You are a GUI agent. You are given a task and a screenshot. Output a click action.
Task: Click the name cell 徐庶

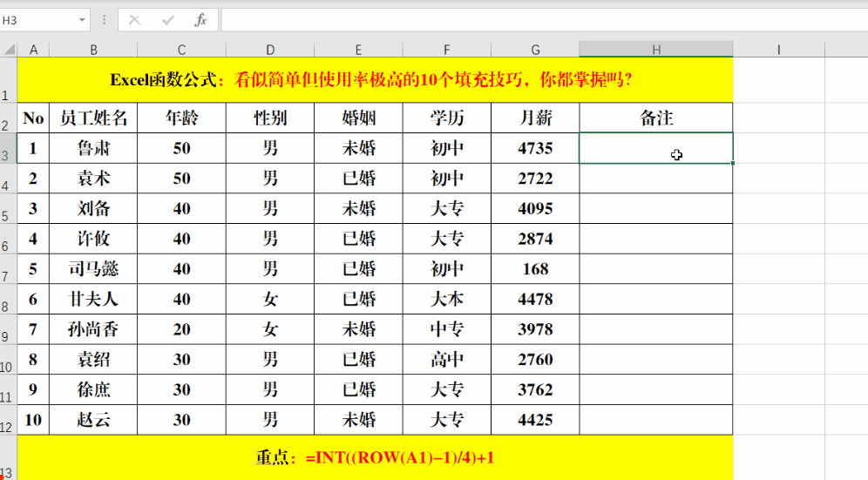(93, 389)
